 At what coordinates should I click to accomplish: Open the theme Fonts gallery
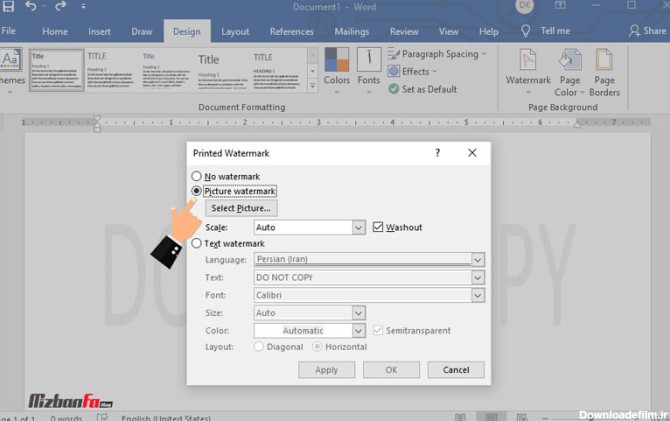(369, 66)
